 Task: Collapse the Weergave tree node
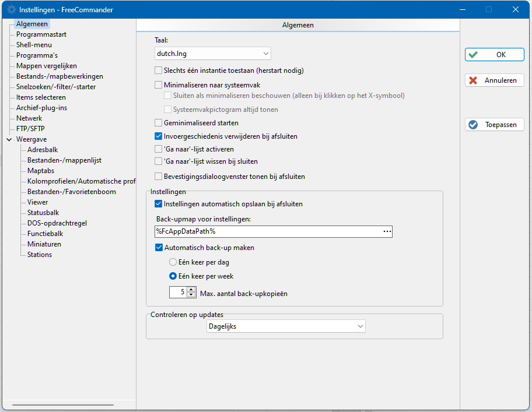coord(9,139)
